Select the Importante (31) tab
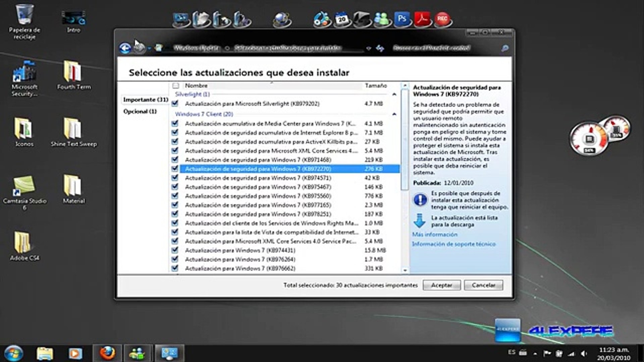 (145, 100)
